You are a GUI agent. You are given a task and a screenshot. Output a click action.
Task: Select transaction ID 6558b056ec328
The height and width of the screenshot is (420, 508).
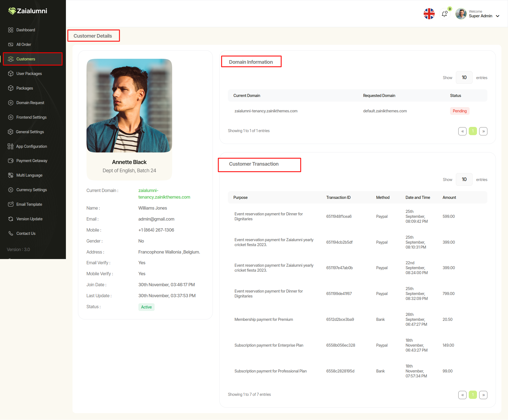(x=340, y=345)
